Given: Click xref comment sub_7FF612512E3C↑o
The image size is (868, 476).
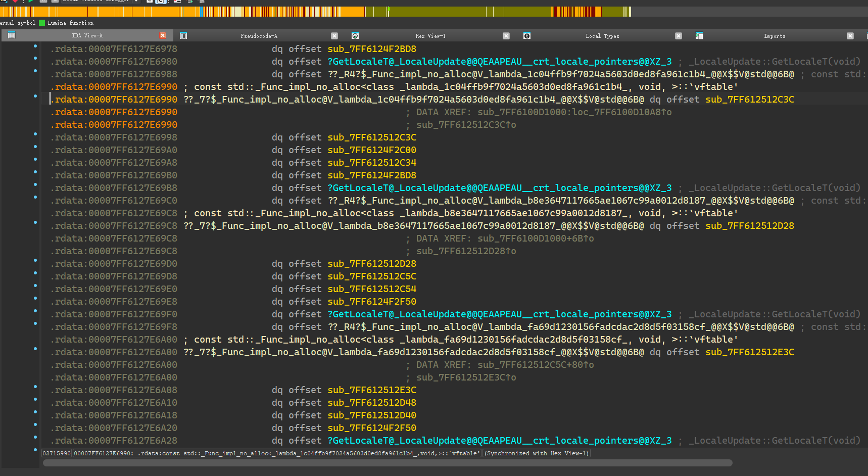Looking at the screenshot, I should (466, 377).
